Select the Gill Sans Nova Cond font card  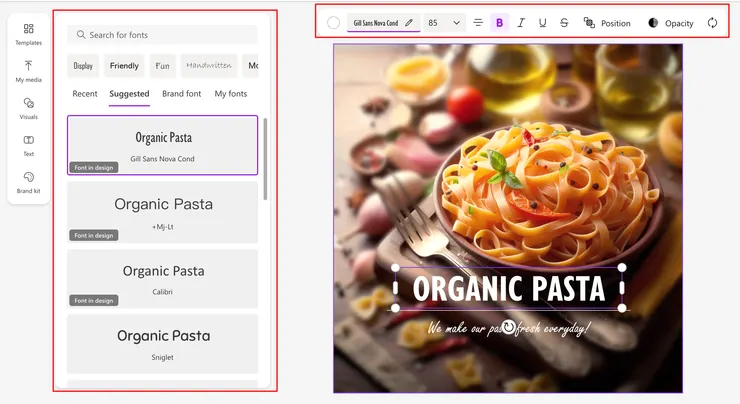[x=162, y=145]
